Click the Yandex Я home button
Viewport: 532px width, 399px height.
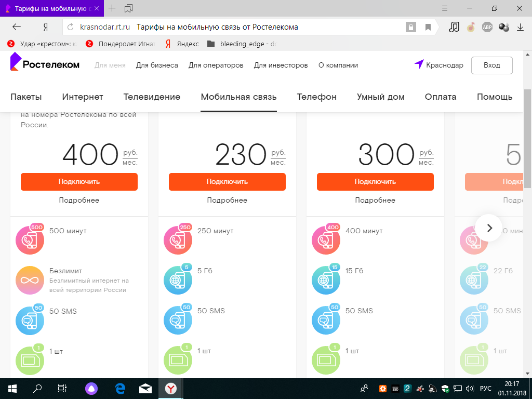pyautogui.click(x=46, y=27)
